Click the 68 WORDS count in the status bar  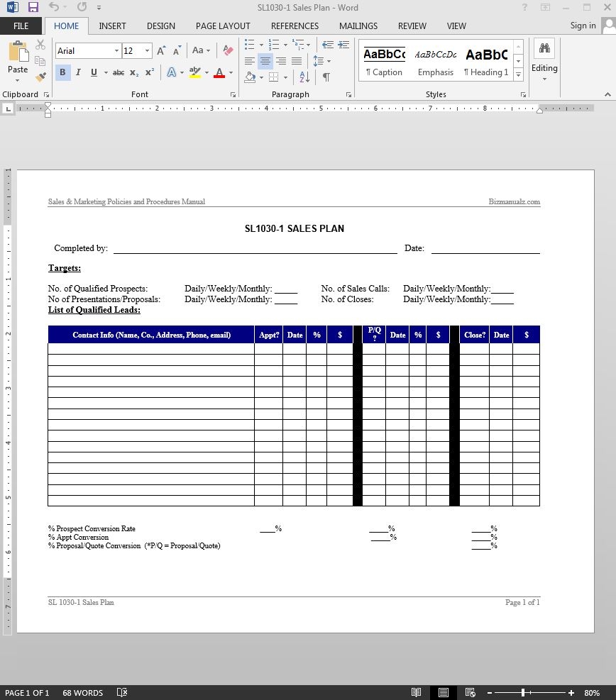pos(82,693)
